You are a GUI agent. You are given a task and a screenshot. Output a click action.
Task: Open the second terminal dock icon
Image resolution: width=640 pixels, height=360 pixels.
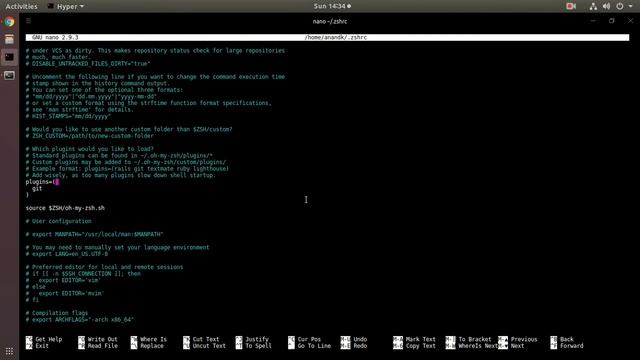[9, 76]
